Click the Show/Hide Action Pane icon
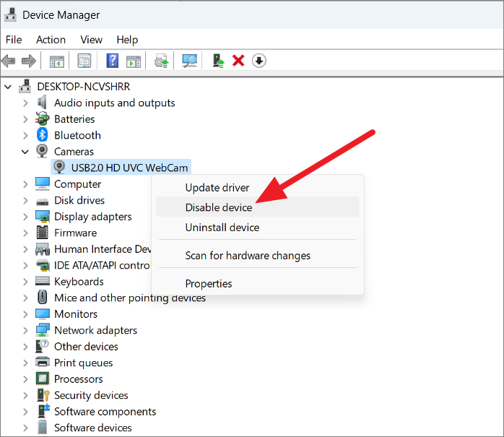 [134, 61]
